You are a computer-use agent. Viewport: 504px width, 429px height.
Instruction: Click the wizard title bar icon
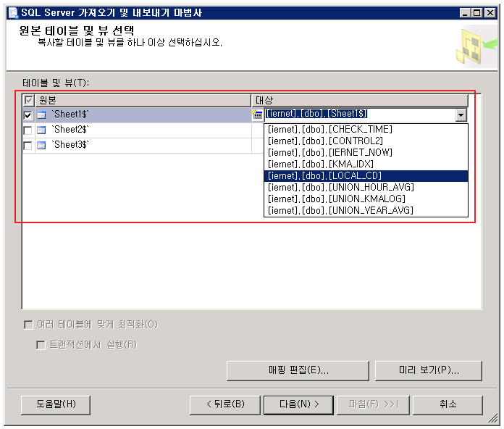tap(13, 13)
